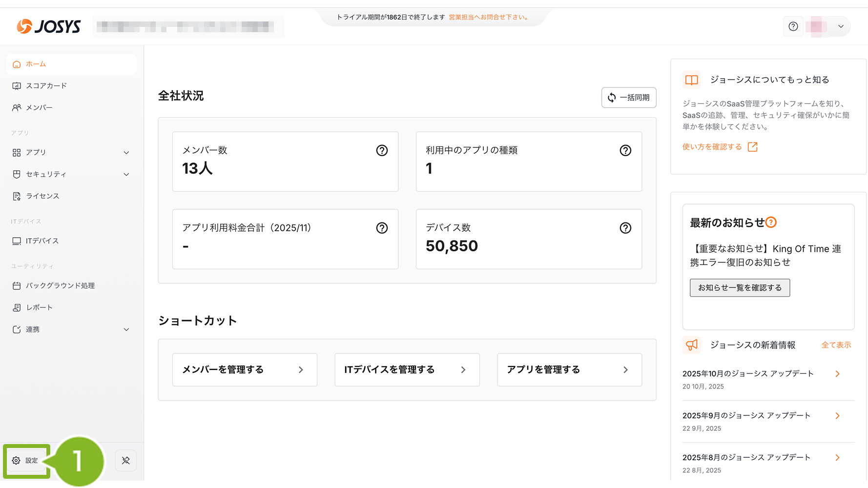Open ライセンス from sidebar
Viewport: 868px width, 488px height.
pyautogui.click(x=42, y=196)
